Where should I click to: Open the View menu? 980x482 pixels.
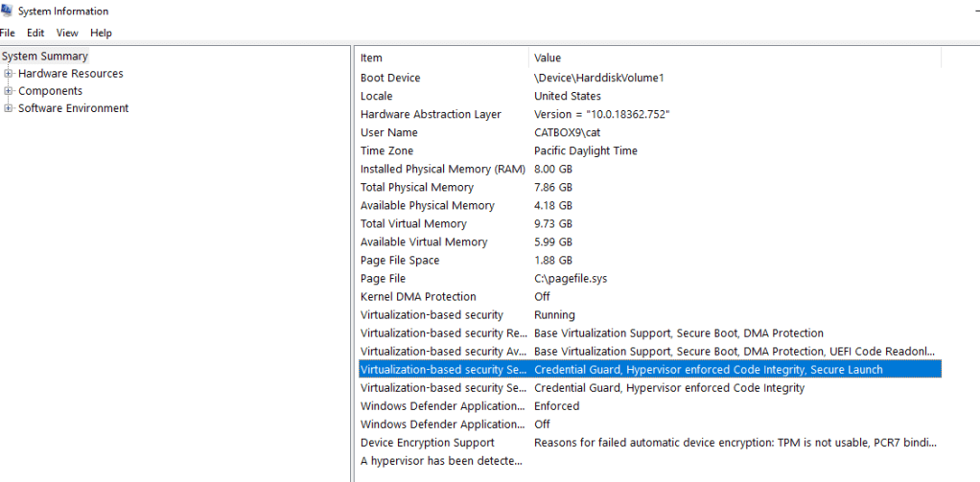pyautogui.click(x=66, y=33)
